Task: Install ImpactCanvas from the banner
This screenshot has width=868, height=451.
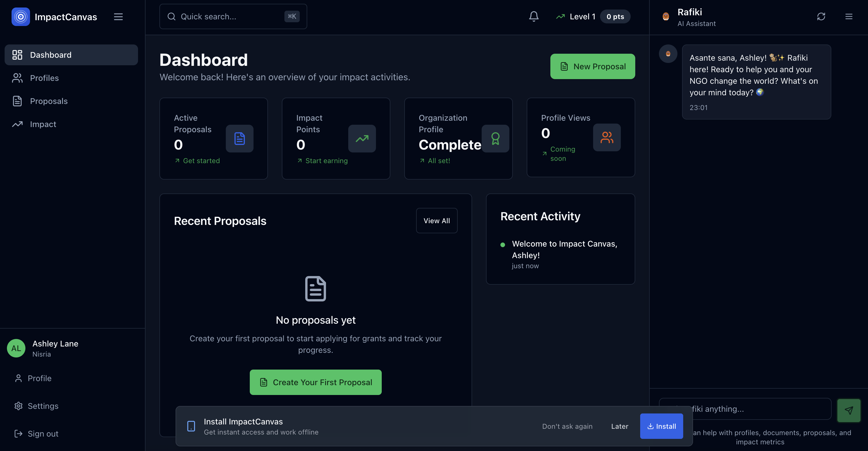Action: tap(661, 426)
